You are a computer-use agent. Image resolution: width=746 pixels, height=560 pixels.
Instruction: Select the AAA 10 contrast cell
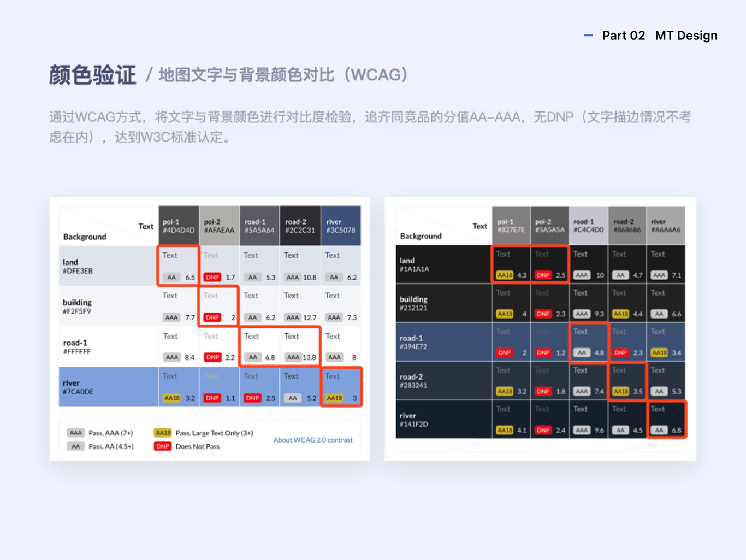pos(589,264)
